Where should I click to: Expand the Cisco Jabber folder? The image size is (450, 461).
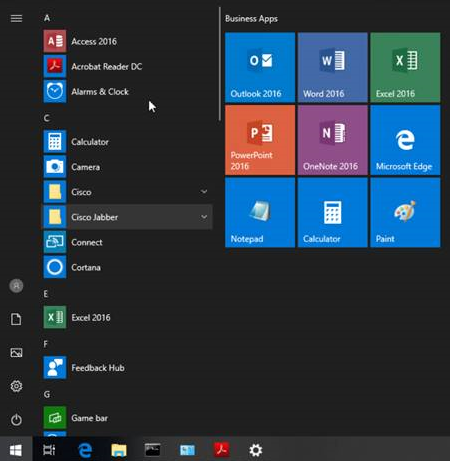[x=127, y=217]
